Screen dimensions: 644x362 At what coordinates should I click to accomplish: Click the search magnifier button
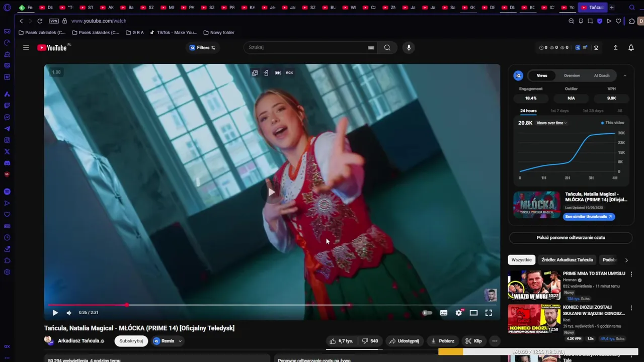pos(387,48)
